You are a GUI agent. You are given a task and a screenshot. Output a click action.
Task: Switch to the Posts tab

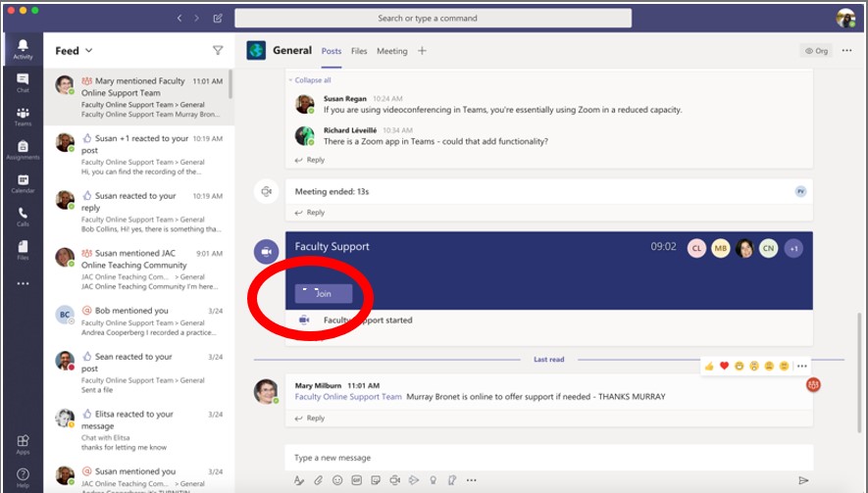[x=332, y=51]
